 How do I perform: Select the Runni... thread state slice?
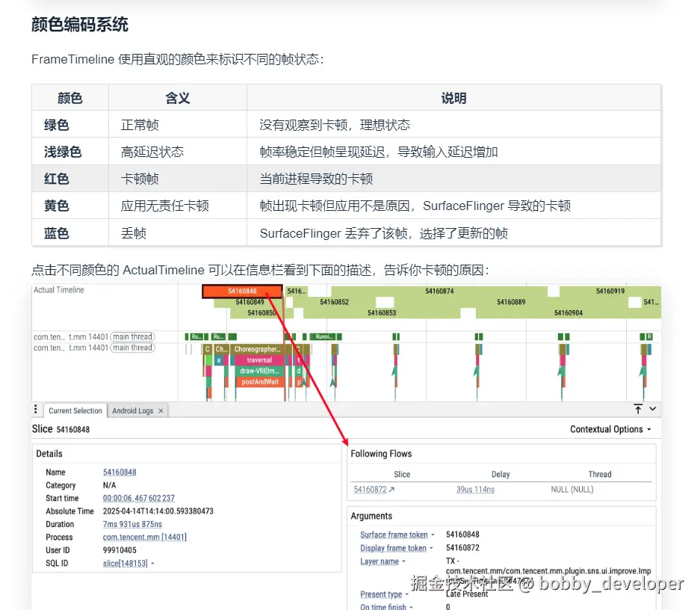coord(323,336)
